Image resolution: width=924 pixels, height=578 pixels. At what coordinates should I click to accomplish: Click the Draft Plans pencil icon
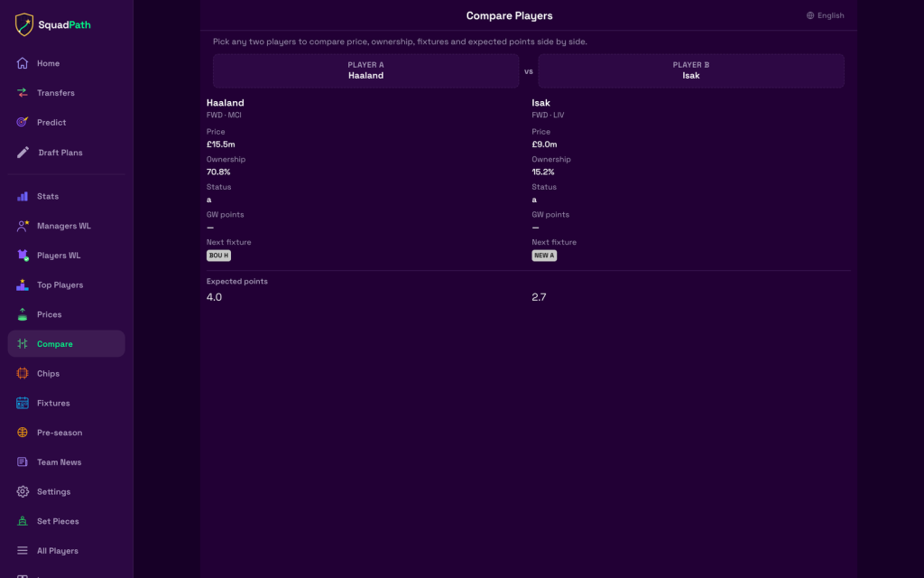pyautogui.click(x=23, y=152)
